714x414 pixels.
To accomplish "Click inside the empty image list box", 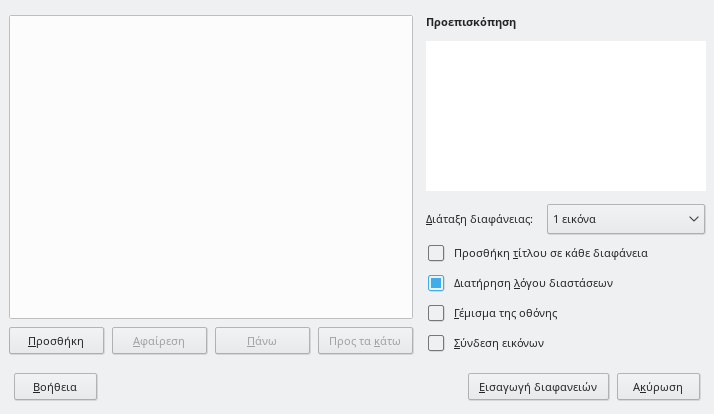I will pyautogui.click(x=211, y=167).
